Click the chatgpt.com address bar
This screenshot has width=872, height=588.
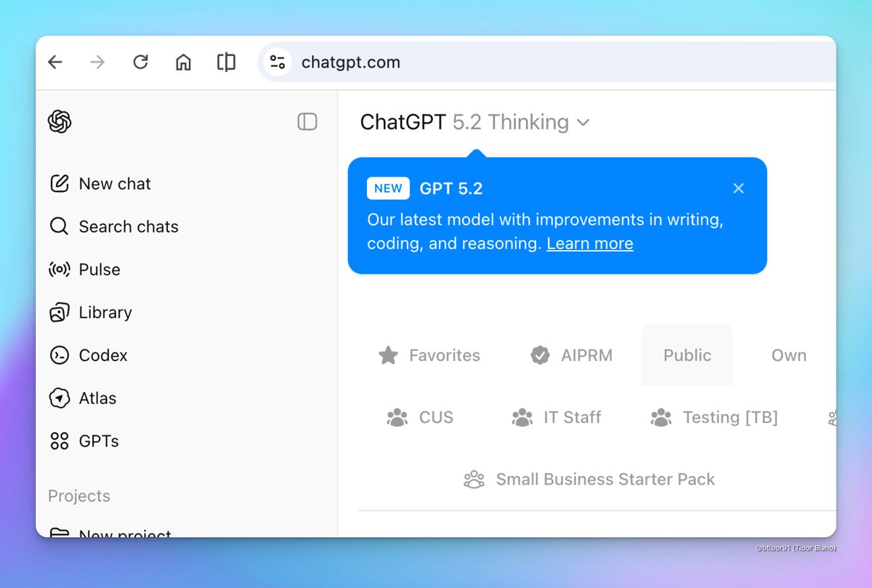click(x=547, y=63)
